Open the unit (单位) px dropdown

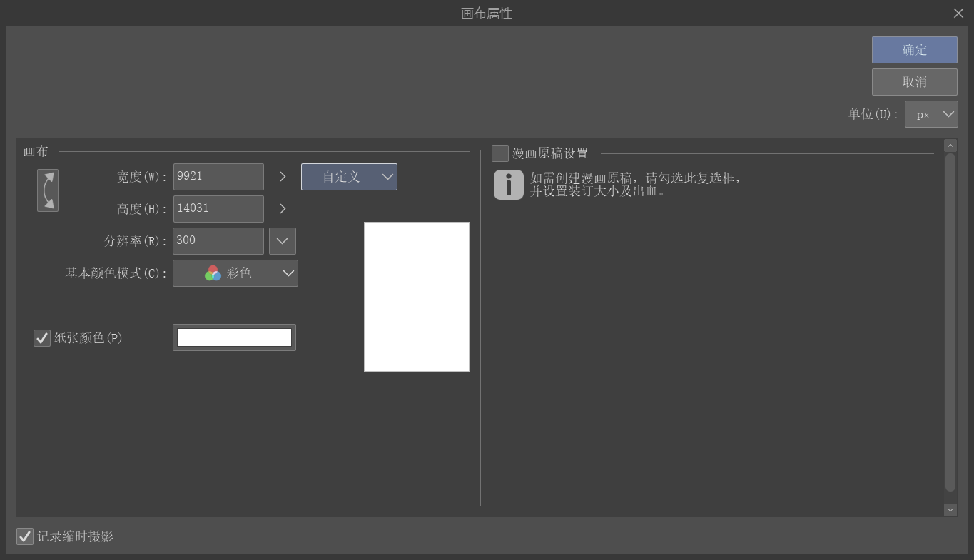[931, 114]
